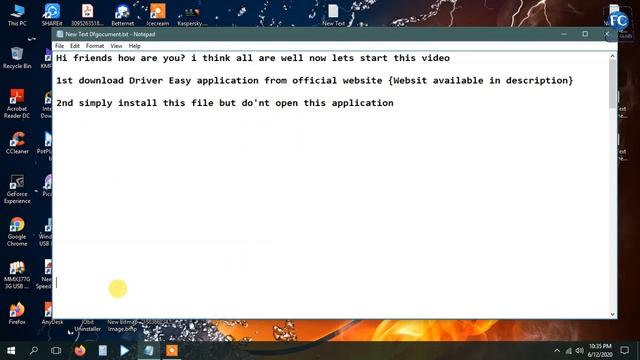Open the orange recorder taskbar icon
This screenshot has width=640, height=360.
pyautogui.click(x=172, y=351)
